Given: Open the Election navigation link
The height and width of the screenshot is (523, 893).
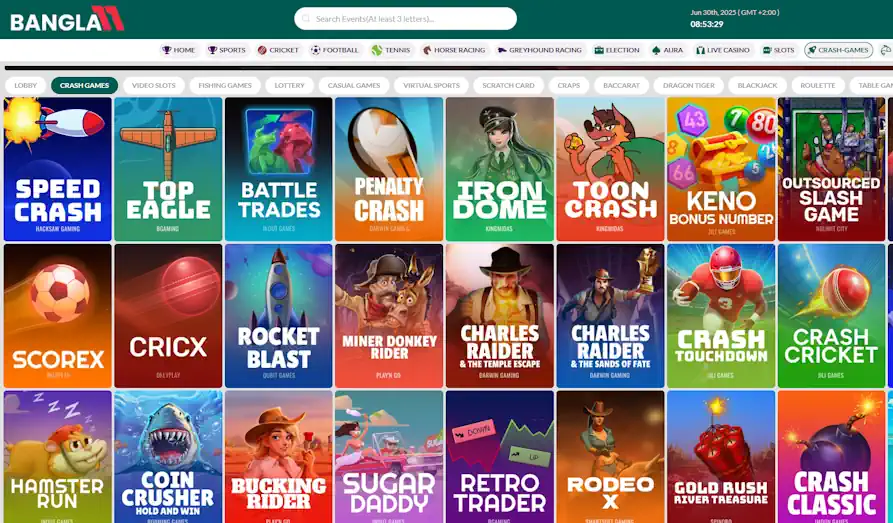Looking at the screenshot, I should 615,50.
